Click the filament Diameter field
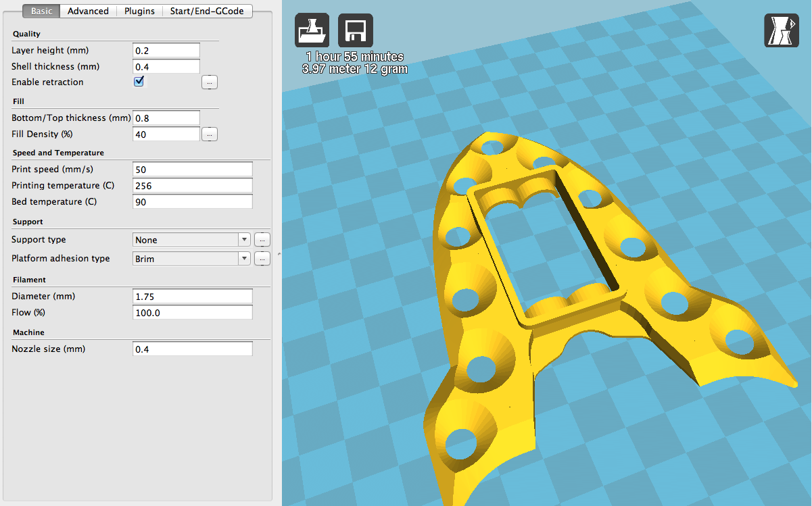 193,297
